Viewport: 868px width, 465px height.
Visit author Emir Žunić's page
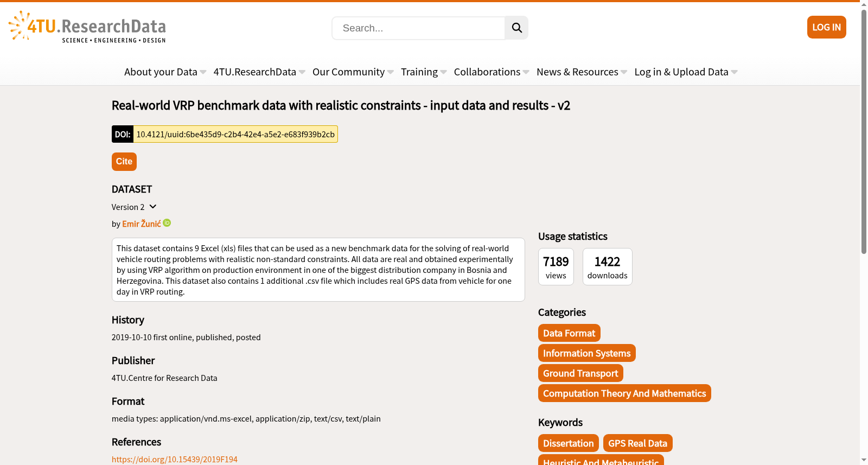click(142, 224)
